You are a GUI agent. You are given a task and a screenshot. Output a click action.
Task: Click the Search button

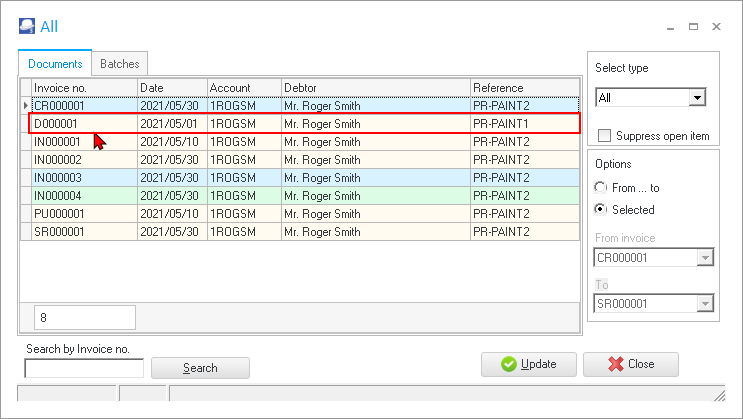200,368
